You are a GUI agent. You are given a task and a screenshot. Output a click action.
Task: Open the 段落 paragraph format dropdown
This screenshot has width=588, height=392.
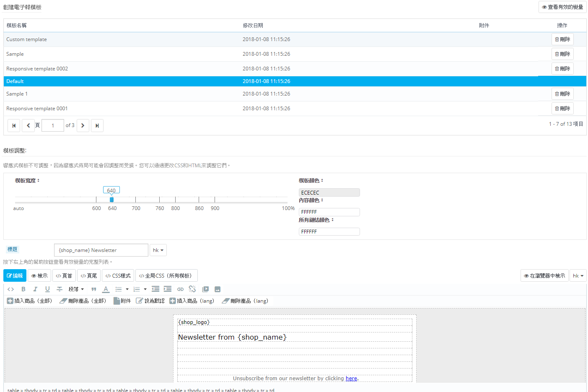click(x=76, y=289)
